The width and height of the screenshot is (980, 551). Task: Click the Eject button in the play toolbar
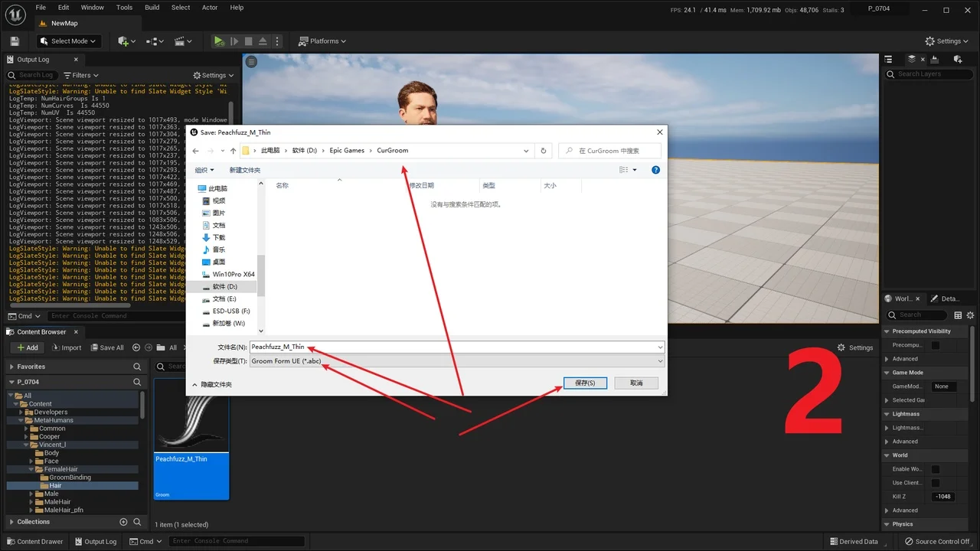tap(263, 41)
